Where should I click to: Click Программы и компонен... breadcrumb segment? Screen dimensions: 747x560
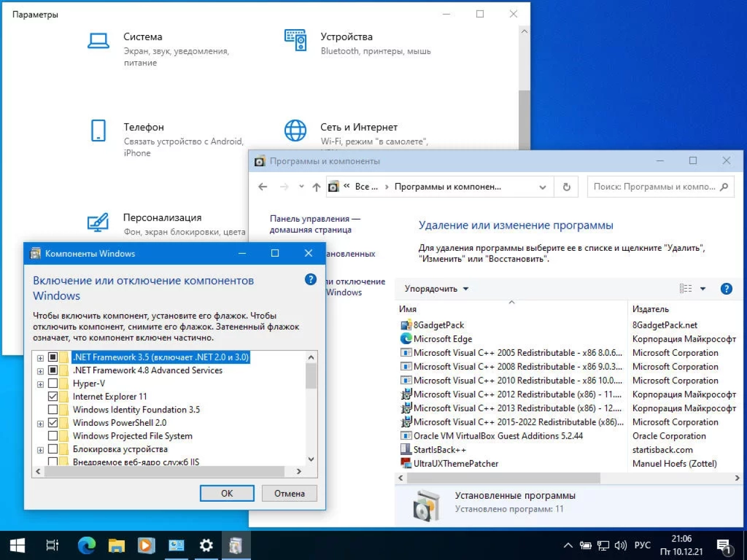(448, 187)
